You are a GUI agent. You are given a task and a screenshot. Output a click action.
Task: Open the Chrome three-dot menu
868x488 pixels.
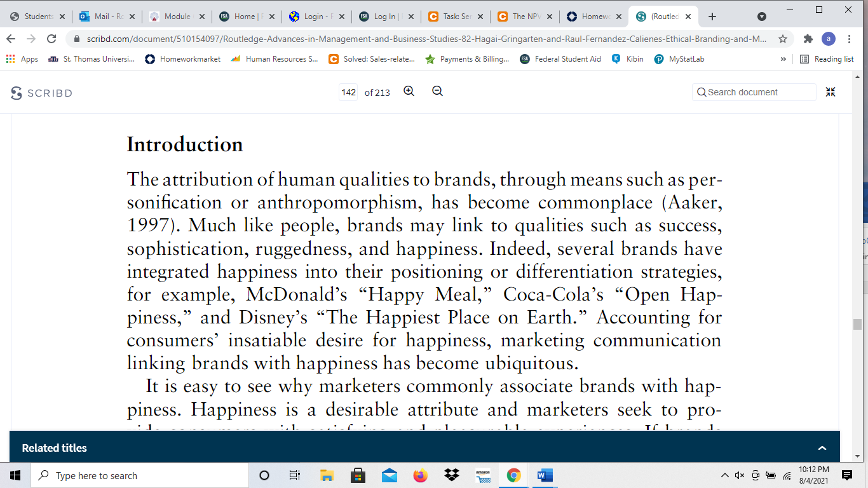point(850,39)
